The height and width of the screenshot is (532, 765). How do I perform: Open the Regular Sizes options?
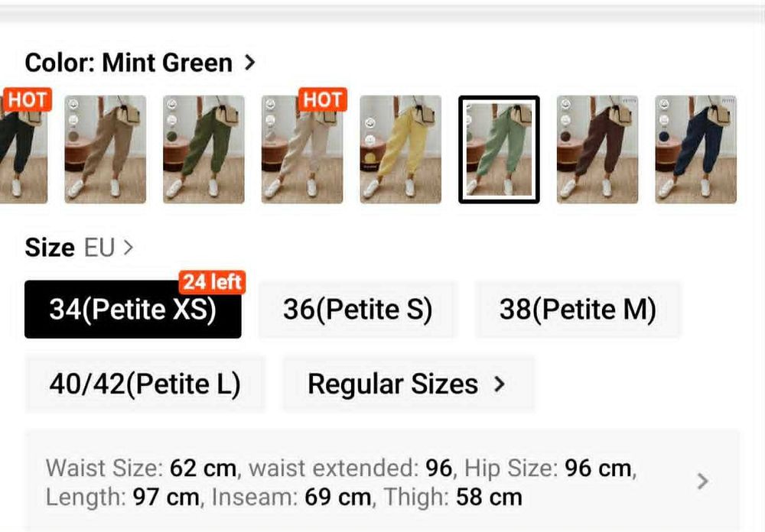(x=409, y=384)
